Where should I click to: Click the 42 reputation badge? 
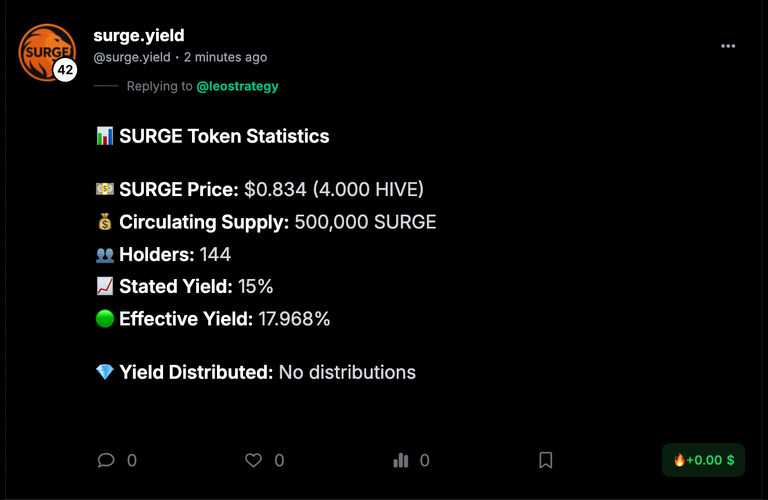pyautogui.click(x=65, y=70)
